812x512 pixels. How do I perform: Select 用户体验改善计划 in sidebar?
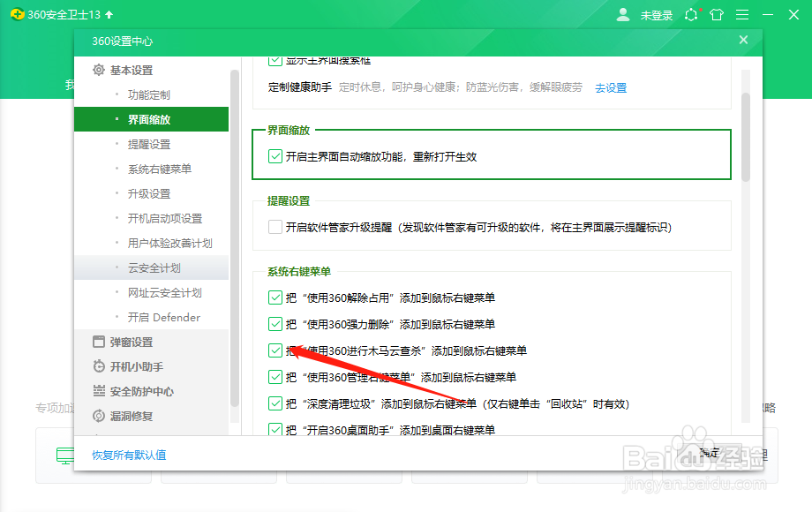(x=151, y=244)
